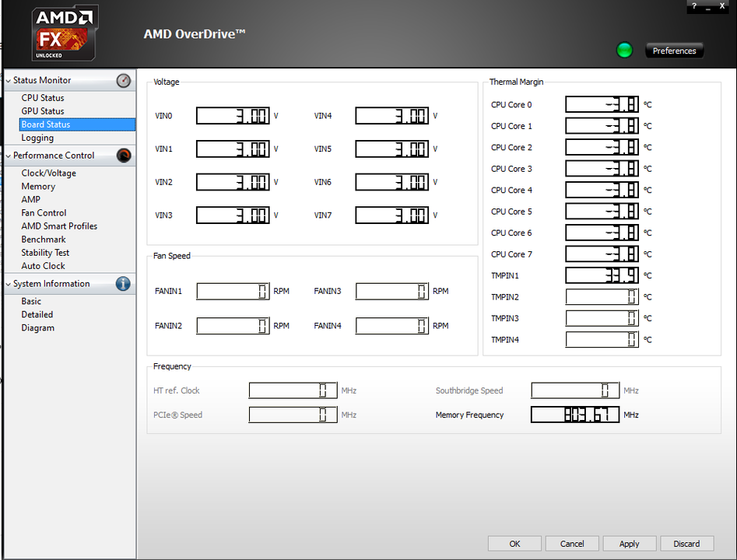This screenshot has width=737, height=560.
Task: Click the VIN3 voltage readout
Action: [233, 215]
